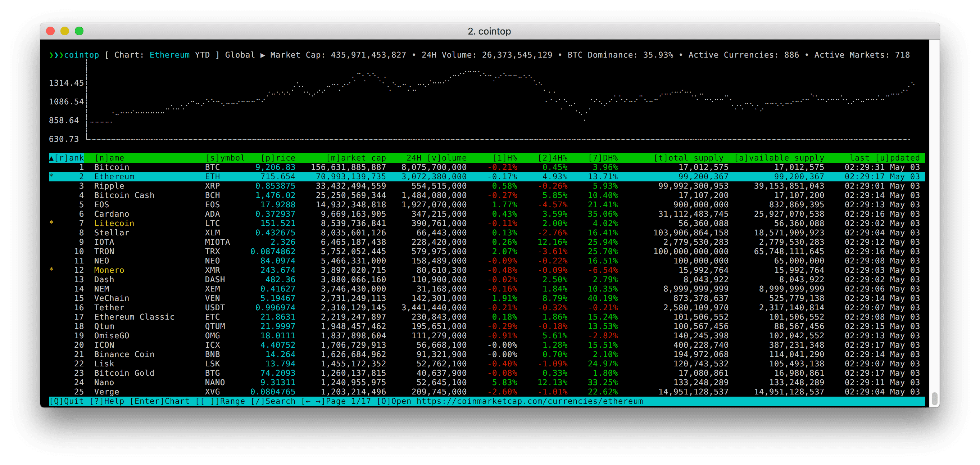Click the [?]Help shortcut label
Screen dimensions: 980x465
(107, 401)
